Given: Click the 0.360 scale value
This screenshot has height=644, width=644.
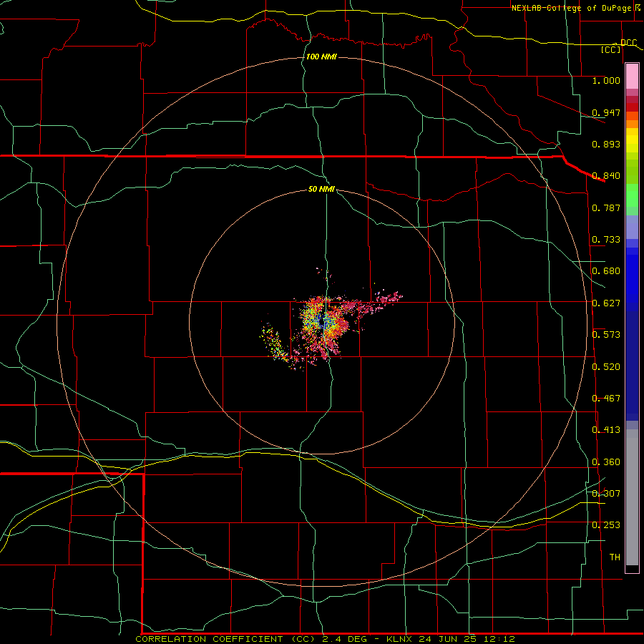Looking at the screenshot, I should tap(606, 462).
